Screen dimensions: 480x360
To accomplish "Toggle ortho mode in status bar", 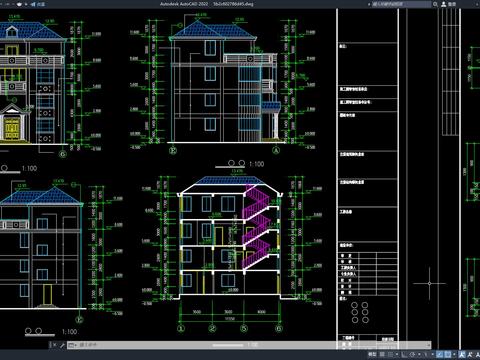I will tap(403, 354).
